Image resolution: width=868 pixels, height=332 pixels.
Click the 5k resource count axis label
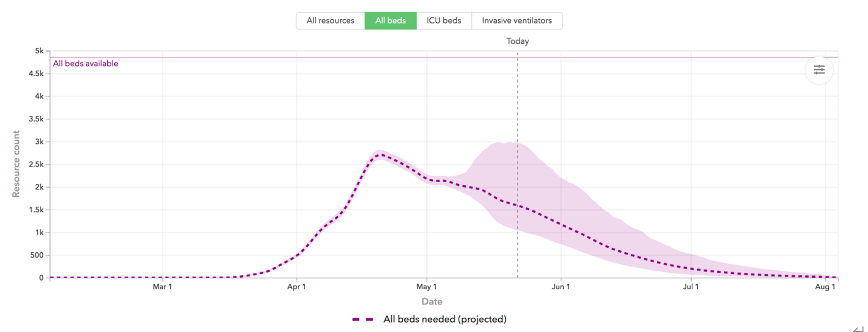click(x=39, y=51)
